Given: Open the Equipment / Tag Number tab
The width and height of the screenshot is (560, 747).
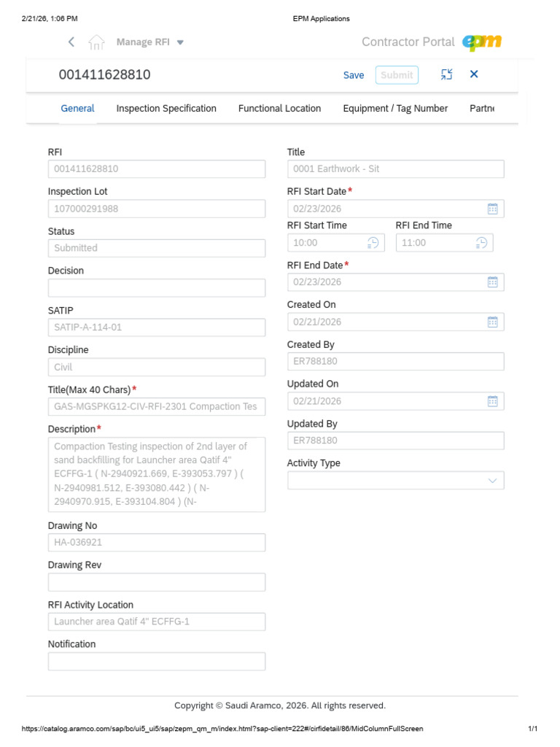Looking at the screenshot, I should [x=395, y=109].
